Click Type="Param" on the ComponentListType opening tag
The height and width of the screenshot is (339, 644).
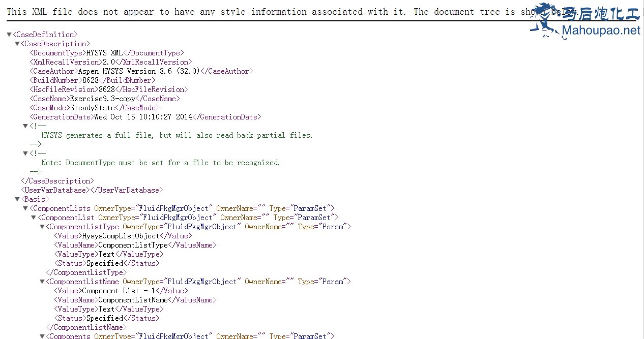(322, 227)
